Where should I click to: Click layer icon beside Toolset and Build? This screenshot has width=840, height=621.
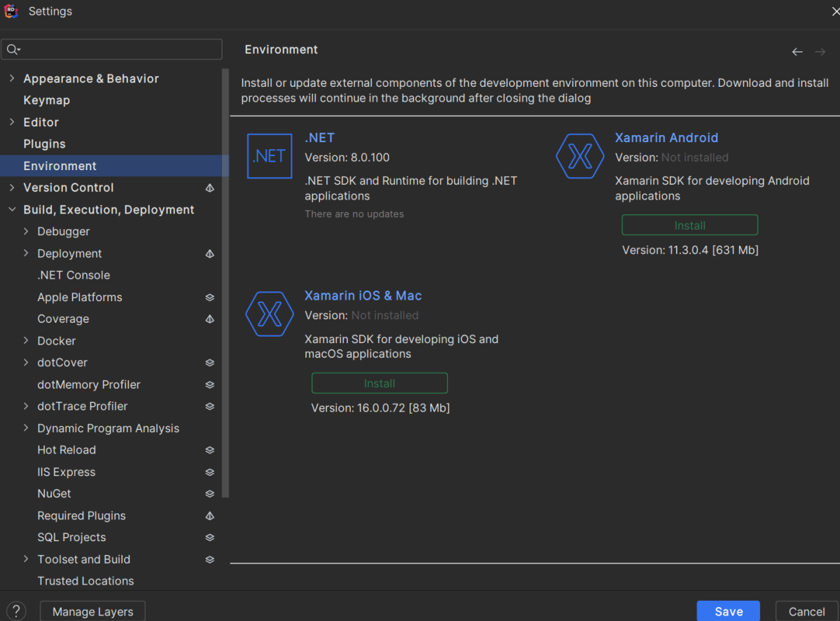coord(209,559)
